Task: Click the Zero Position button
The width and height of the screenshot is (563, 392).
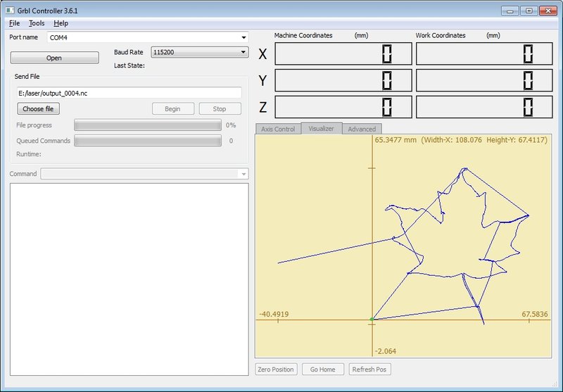Action: (x=276, y=369)
